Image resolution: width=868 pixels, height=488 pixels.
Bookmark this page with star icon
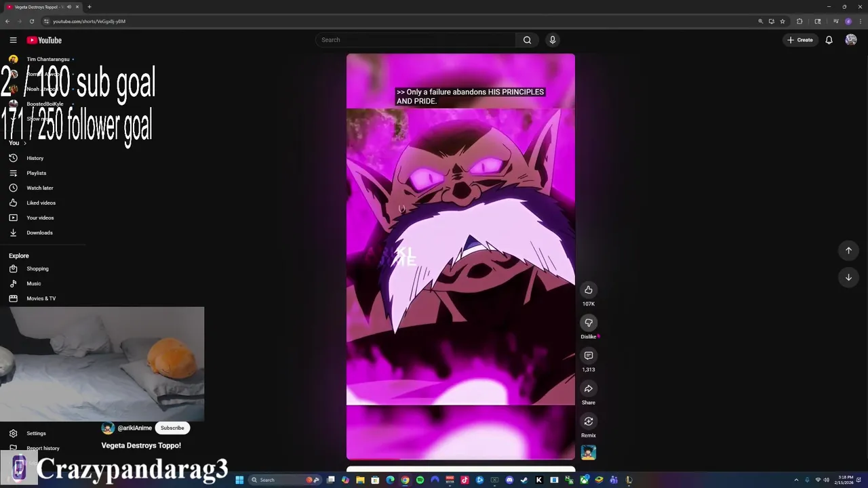[783, 21]
